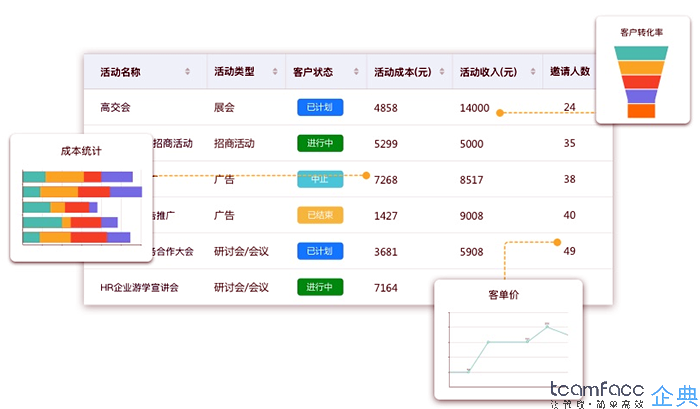Screen dimensions: 700x409
Task: Click the cost value 5299
Action: [386, 144]
